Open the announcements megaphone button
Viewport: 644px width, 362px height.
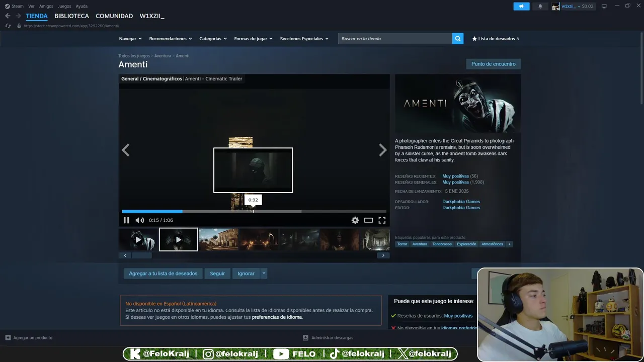[x=521, y=6]
